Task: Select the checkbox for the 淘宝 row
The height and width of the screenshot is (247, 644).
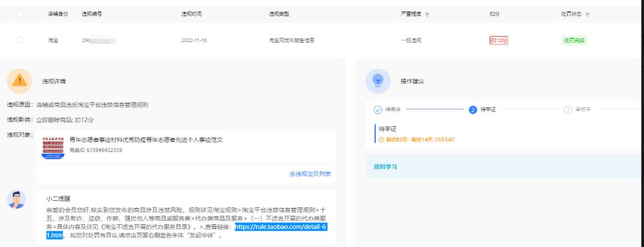Action: coord(19,40)
